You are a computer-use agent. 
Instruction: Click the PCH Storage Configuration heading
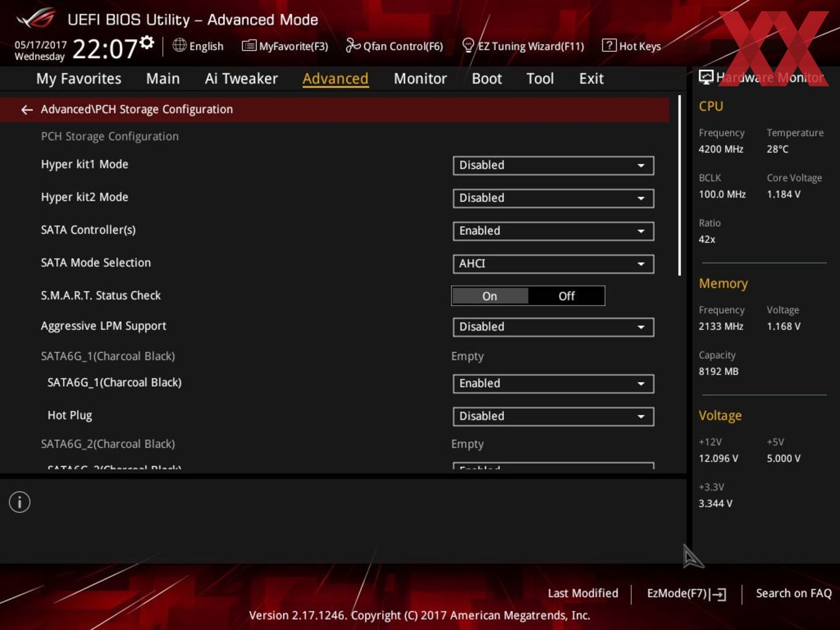coord(110,136)
